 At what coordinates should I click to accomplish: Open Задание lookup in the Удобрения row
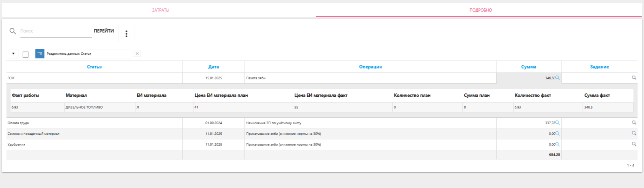(634, 144)
